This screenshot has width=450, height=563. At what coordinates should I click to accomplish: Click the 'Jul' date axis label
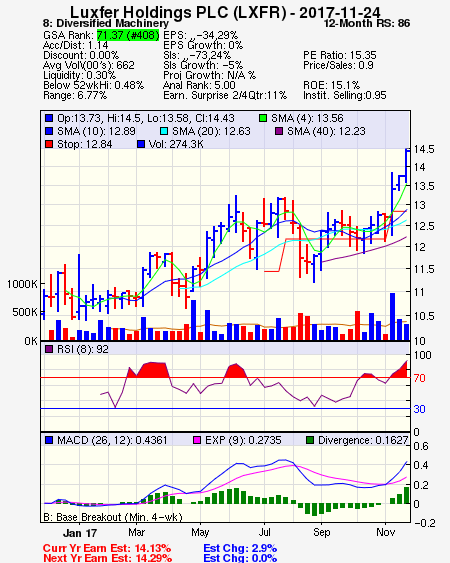click(x=264, y=532)
